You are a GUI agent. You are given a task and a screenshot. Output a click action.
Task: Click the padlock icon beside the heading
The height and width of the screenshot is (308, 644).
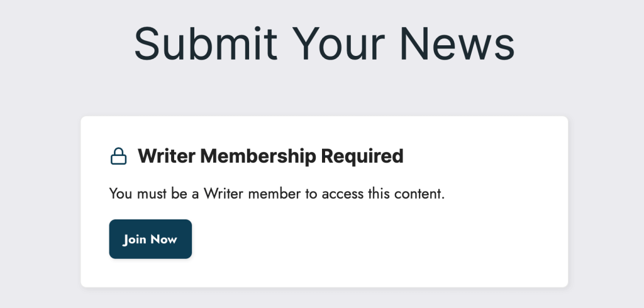click(x=119, y=156)
